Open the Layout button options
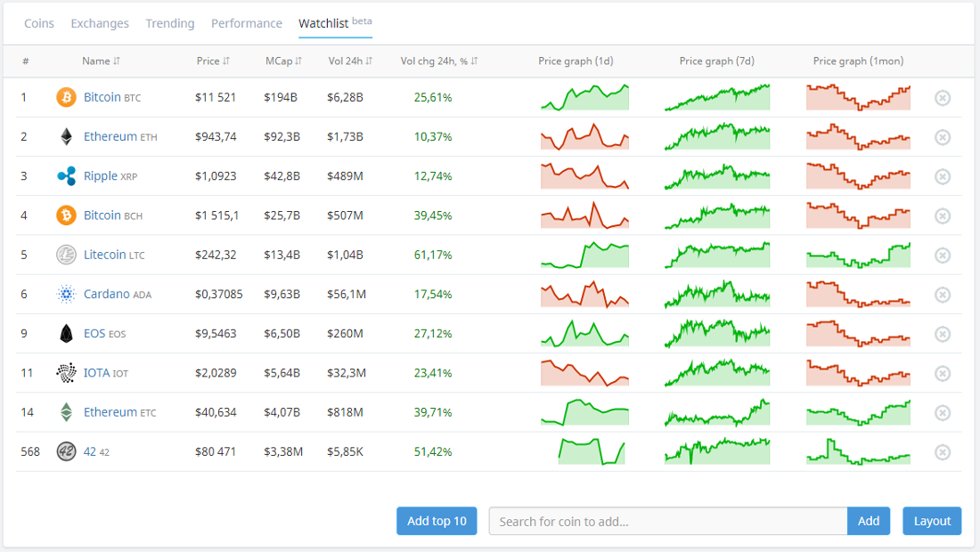This screenshot has width=980, height=552. (x=932, y=521)
